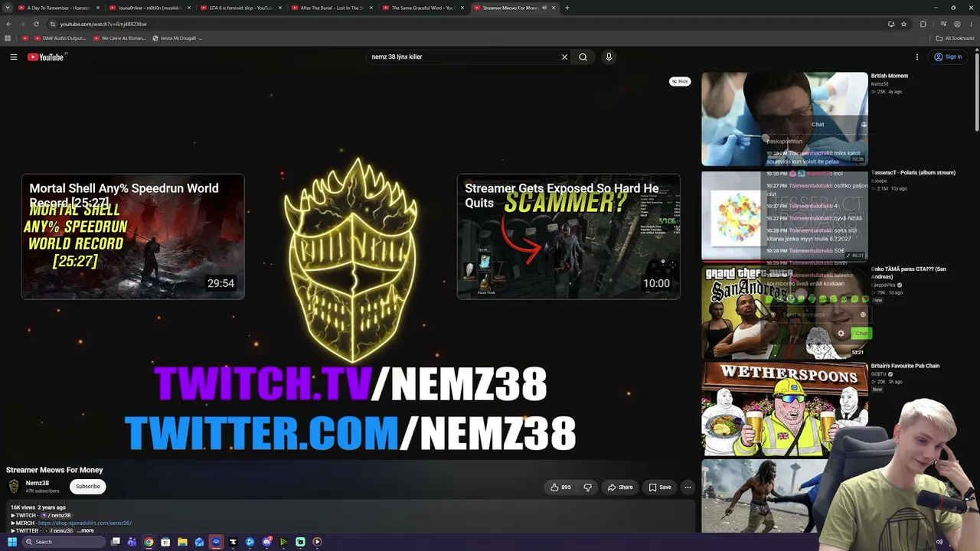Image resolution: width=980 pixels, height=551 pixels.
Task: Open Nemz38 channel avatar
Action: point(14,487)
